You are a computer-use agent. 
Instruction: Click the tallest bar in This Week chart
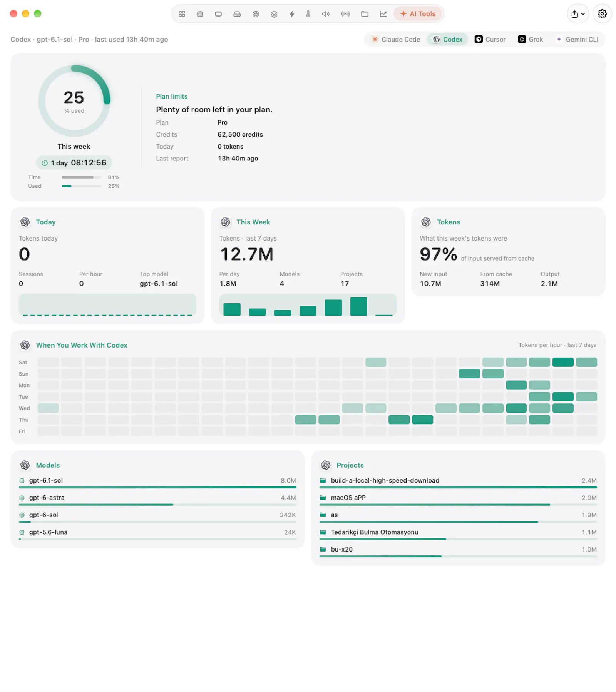pos(358,306)
